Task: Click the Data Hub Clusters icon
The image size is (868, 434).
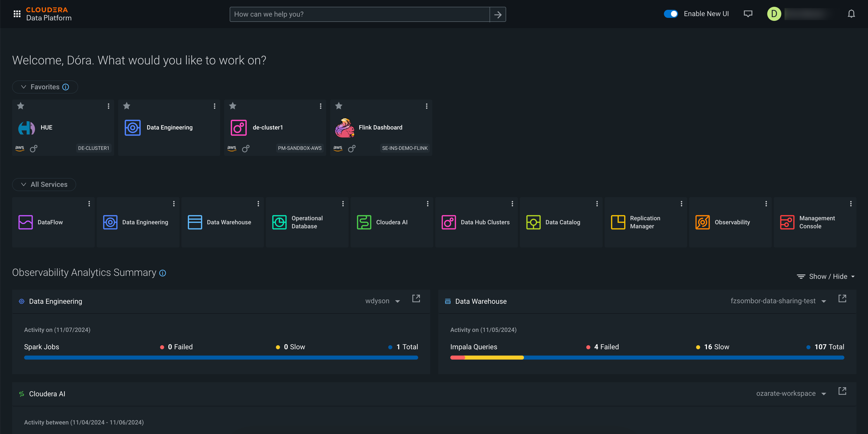Action: (449, 222)
